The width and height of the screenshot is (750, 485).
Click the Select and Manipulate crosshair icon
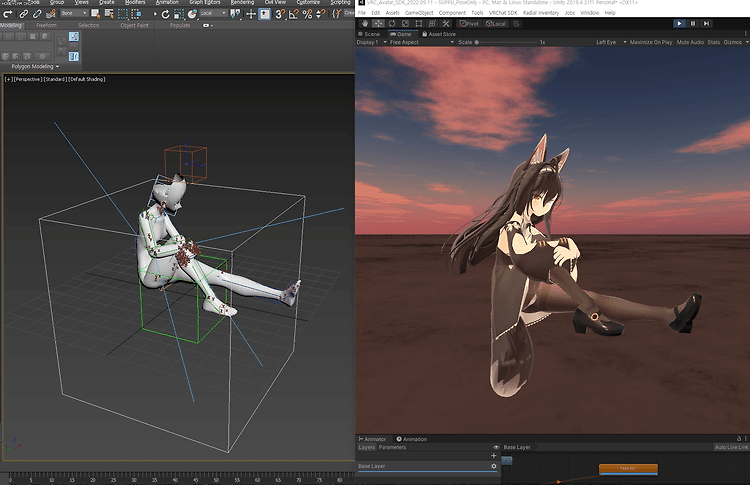251,14
